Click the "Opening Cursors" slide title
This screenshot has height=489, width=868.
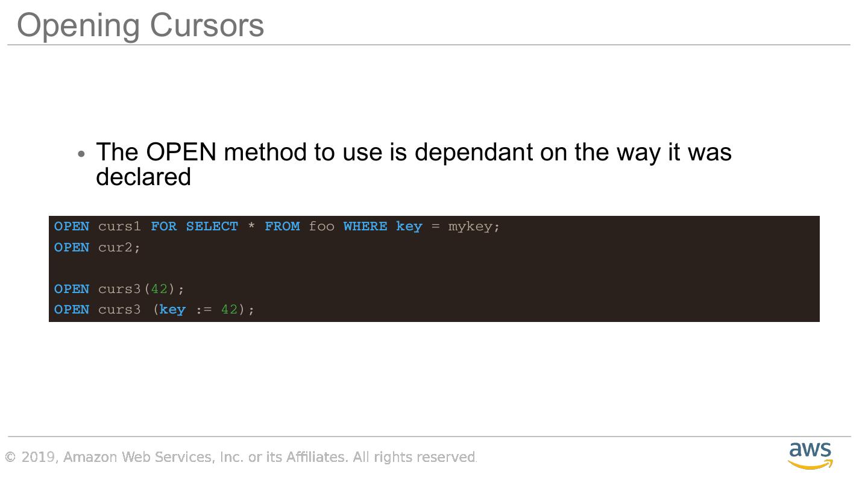click(x=140, y=25)
